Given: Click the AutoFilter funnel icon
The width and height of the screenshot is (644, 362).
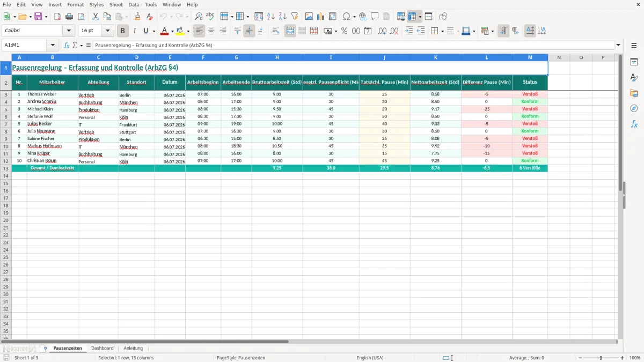Looking at the screenshot, I should click(295, 17).
